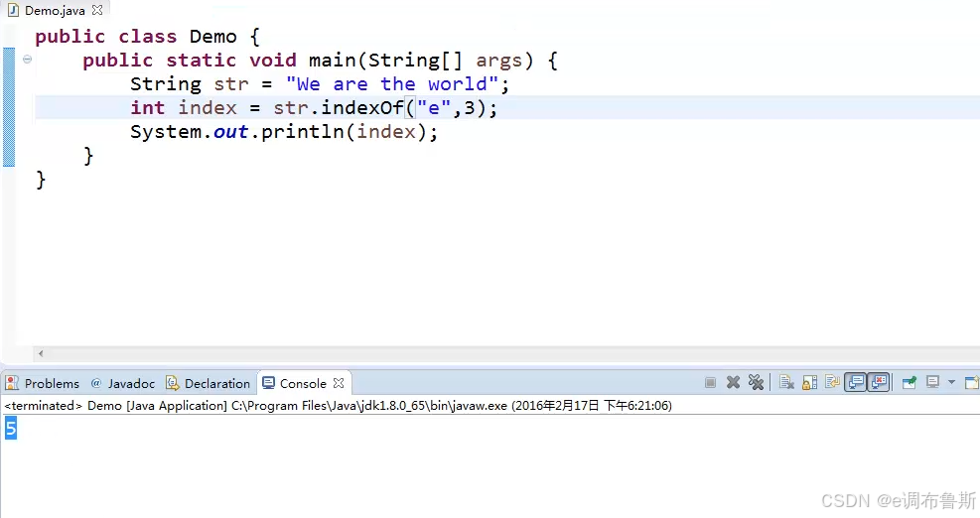Click Open Console icon at toolbar edge

tap(972, 382)
